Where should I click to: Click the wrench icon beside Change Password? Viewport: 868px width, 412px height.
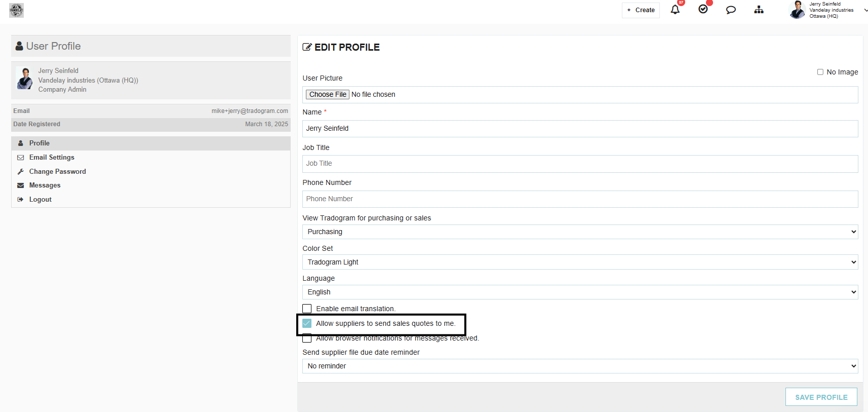pyautogui.click(x=21, y=172)
